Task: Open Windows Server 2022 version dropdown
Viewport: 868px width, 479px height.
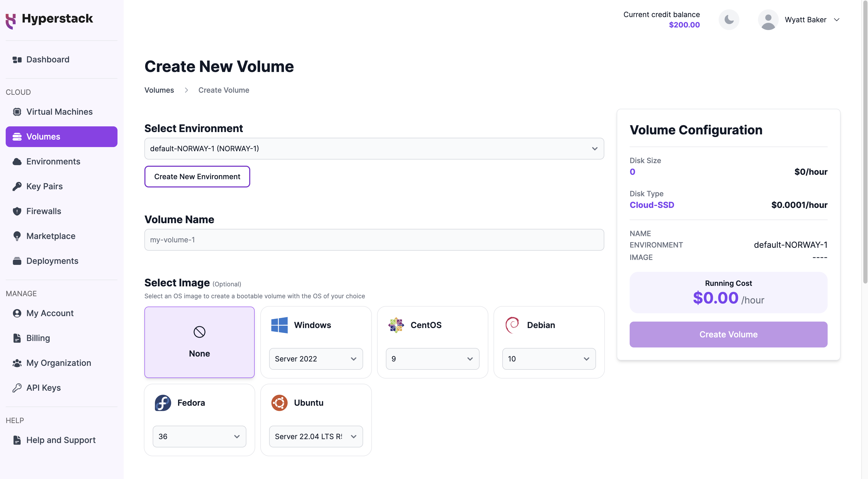Action: pyautogui.click(x=316, y=359)
